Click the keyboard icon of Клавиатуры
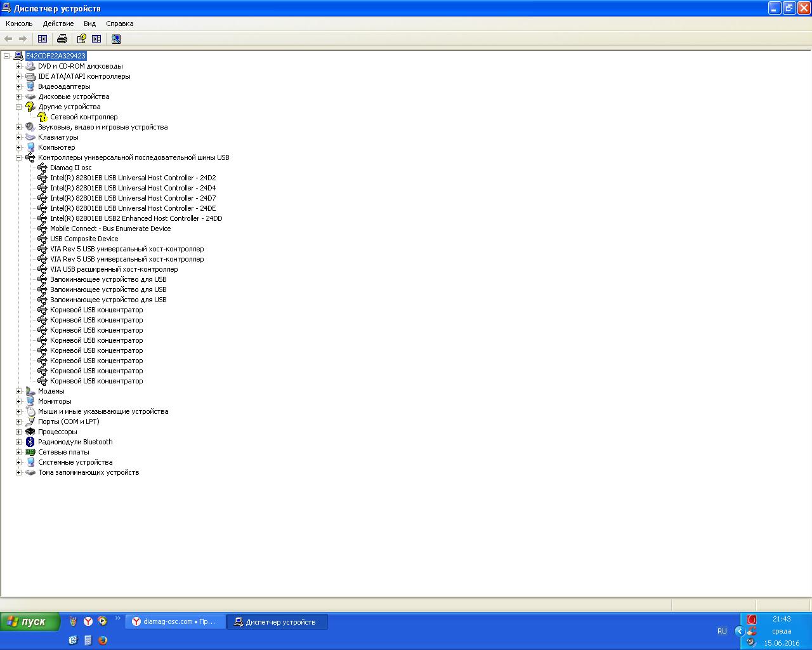 [x=30, y=137]
